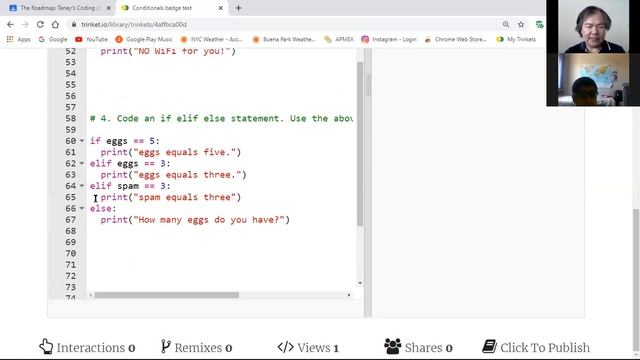This screenshot has height=360, width=640.
Task: Click the 'How many eggs do you have?' line
Action: coord(195,220)
